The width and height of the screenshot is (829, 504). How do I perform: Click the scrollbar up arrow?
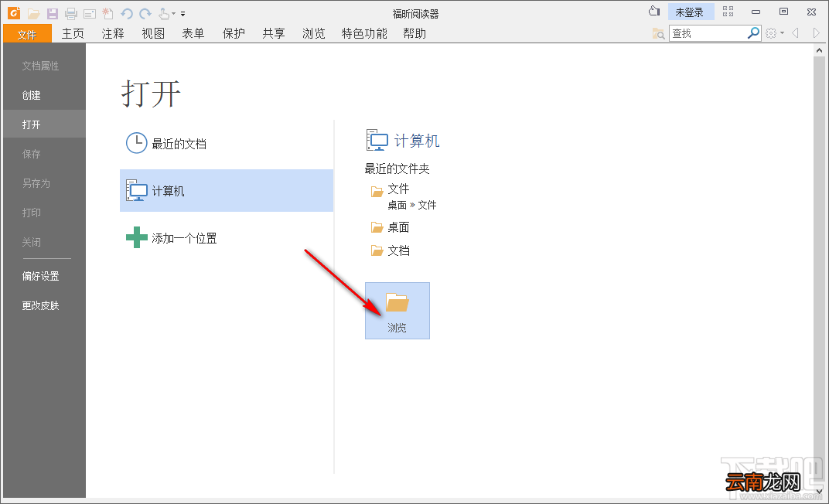coord(820,51)
